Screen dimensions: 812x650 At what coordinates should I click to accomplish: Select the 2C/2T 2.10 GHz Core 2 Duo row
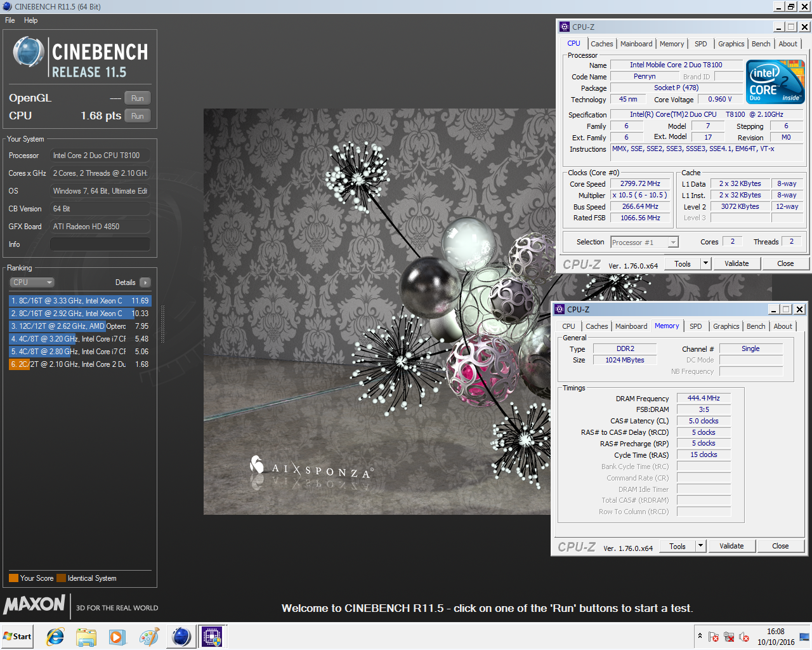(80, 364)
